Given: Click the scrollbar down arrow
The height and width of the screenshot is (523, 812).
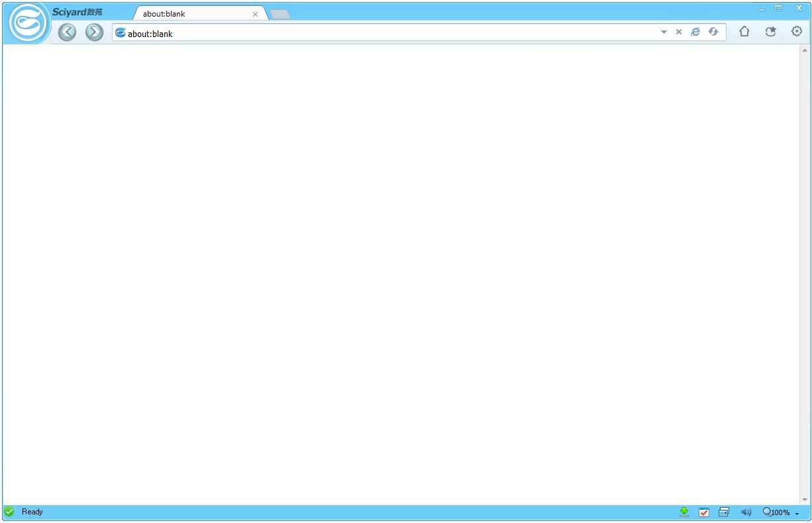Looking at the screenshot, I should pyautogui.click(x=805, y=500).
